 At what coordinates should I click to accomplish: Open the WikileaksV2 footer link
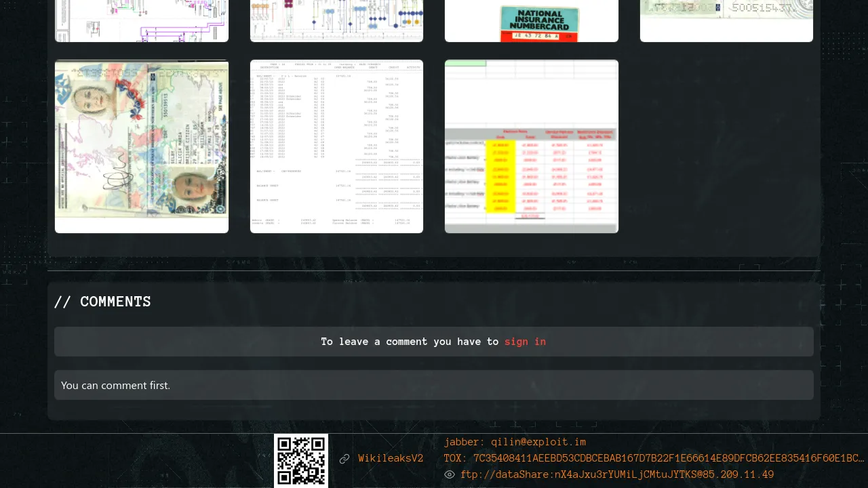point(391,459)
